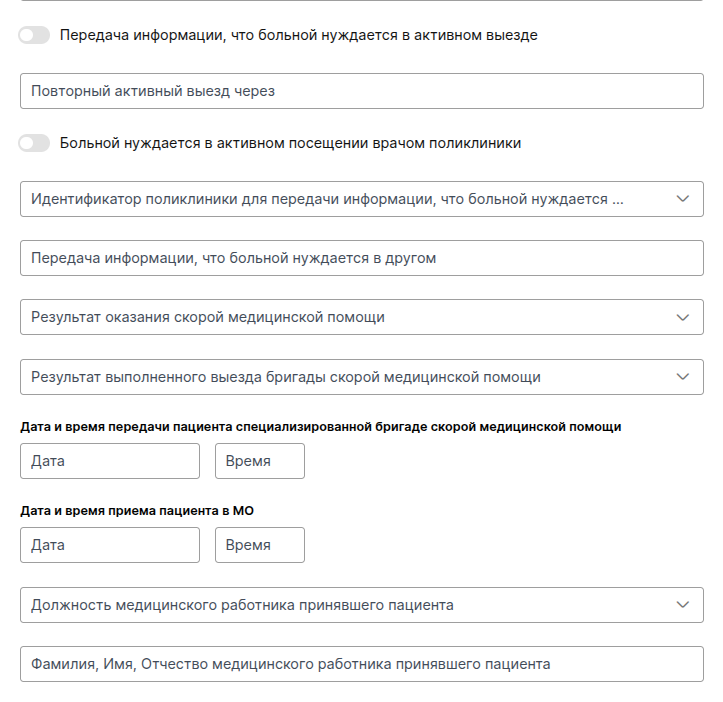Screen dimensions: 723x702
Task: Expand 'Результат выполненного выезда бригады' dropdown
Action: tap(340, 377)
